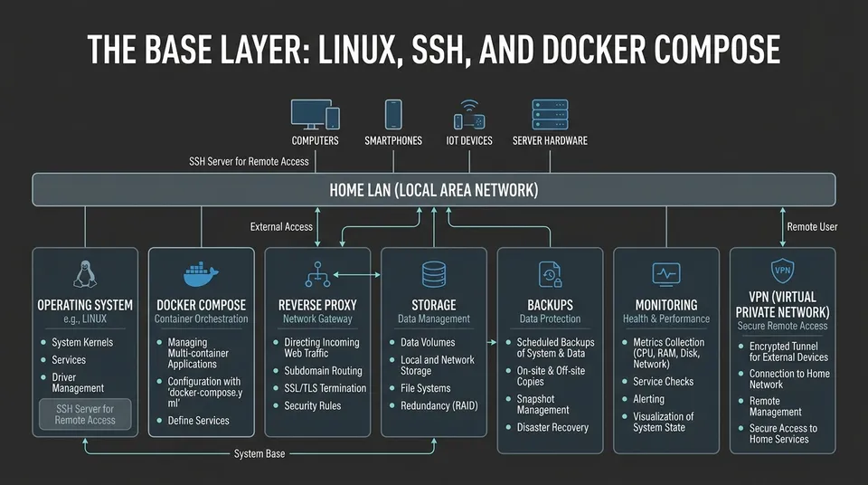
Task: Click 'Local and Network Storage' bullet
Action: click(x=438, y=366)
